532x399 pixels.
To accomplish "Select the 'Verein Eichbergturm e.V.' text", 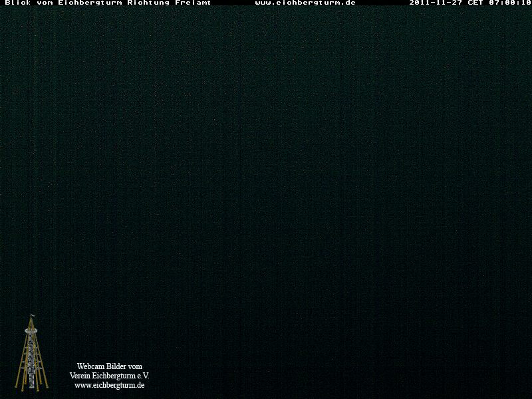I will pyautogui.click(x=110, y=376).
